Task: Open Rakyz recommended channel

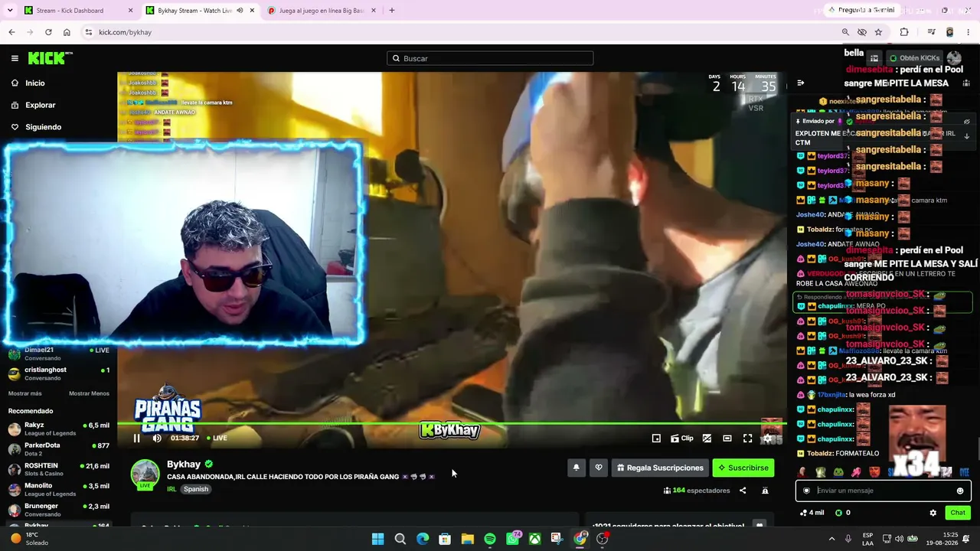Action: pyautogui.click(x=59, y=429)
